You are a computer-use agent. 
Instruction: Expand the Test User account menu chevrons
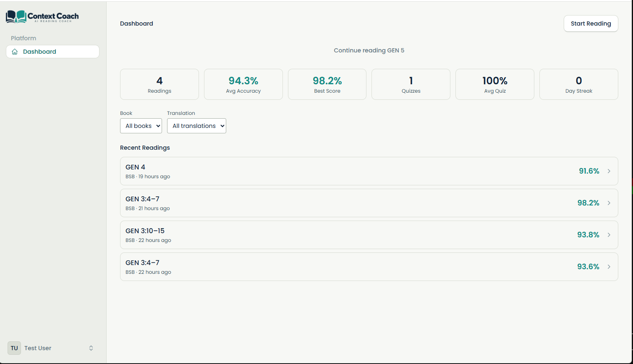(91, 348)
